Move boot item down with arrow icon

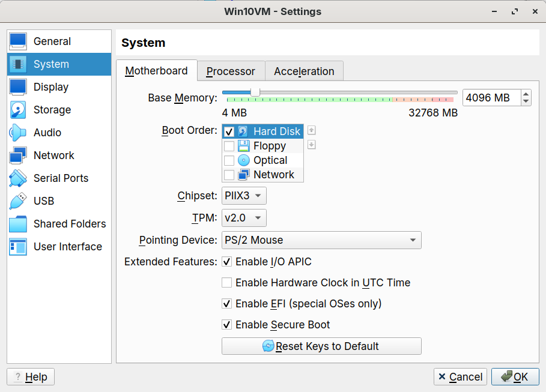(311, 145)
